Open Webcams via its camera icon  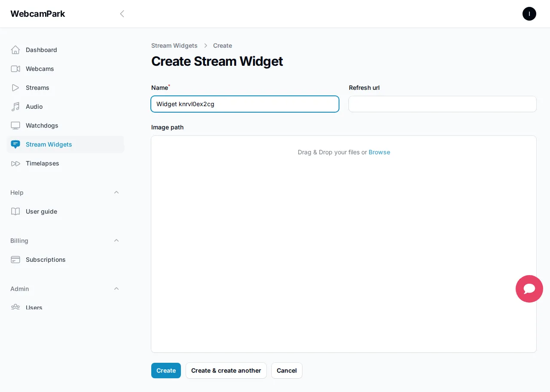15,69
